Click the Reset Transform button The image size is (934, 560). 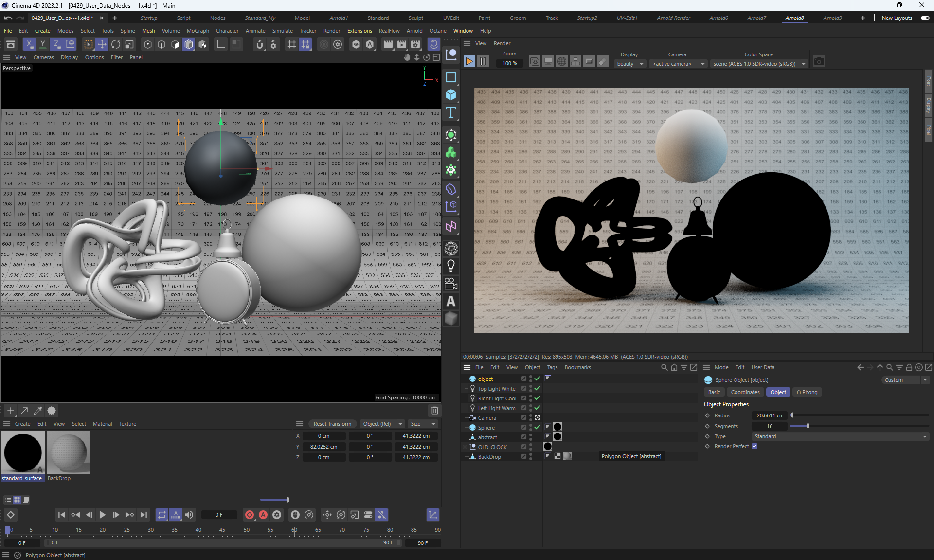pos(332,424)
